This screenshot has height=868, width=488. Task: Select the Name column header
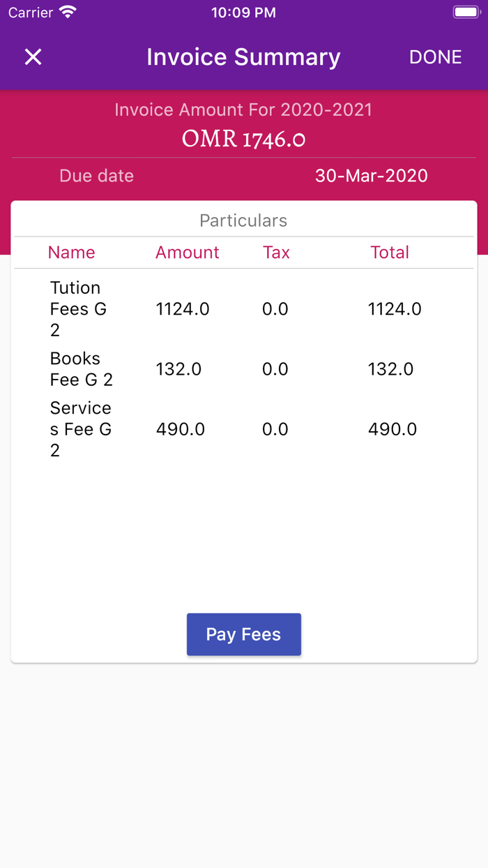tap(71, 253)
